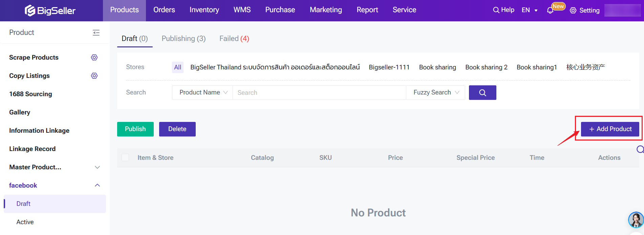
Task: Click the Help search icon
Action: [x=496, y=10]
